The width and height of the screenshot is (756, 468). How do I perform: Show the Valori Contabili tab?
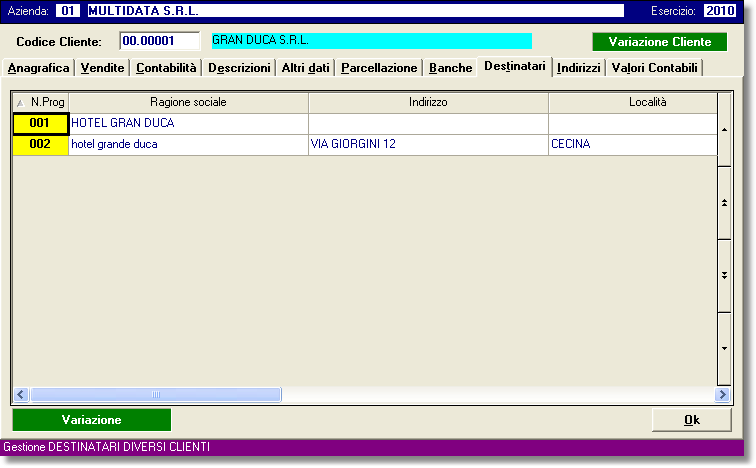[654, 68]
